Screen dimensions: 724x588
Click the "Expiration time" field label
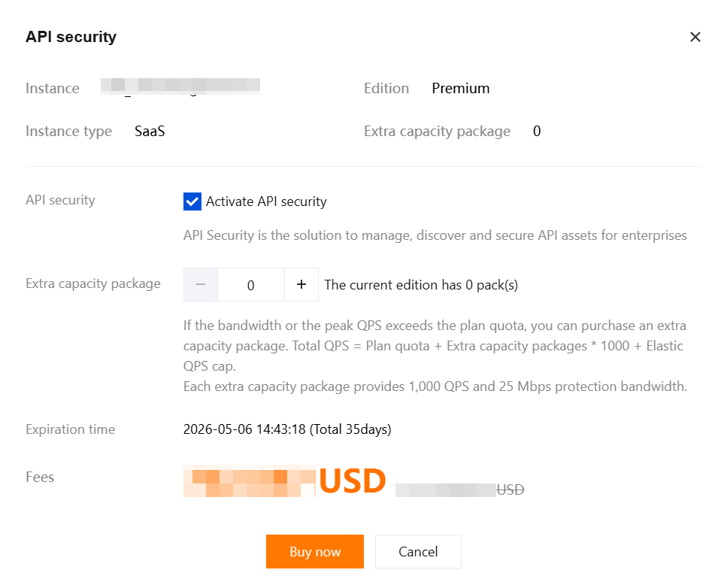tap(70, 430)
